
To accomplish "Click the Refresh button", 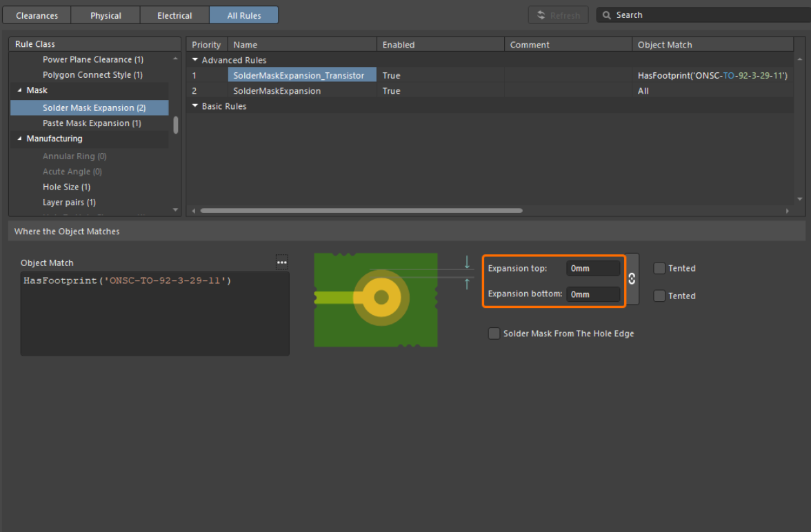I will (558, 15).
